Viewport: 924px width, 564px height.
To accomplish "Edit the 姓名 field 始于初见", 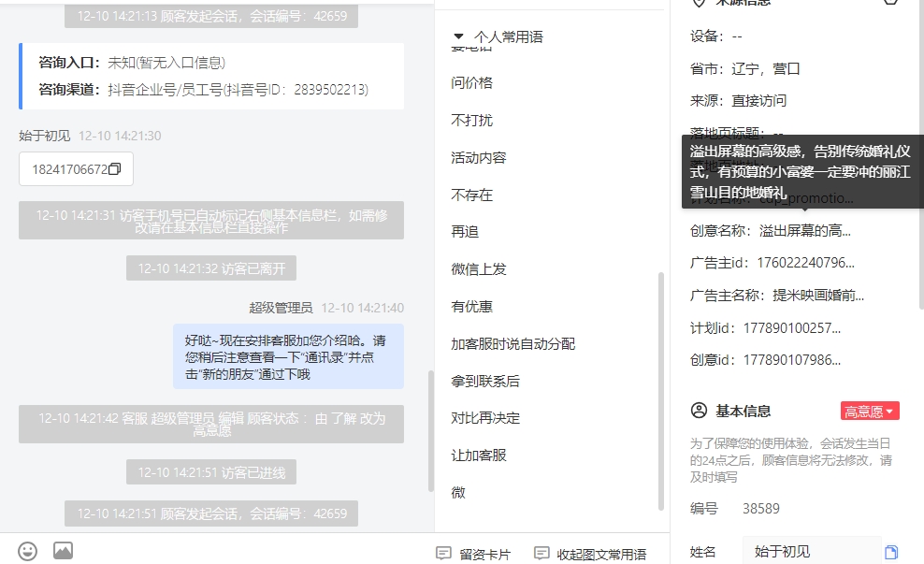I will pos(812,552).
